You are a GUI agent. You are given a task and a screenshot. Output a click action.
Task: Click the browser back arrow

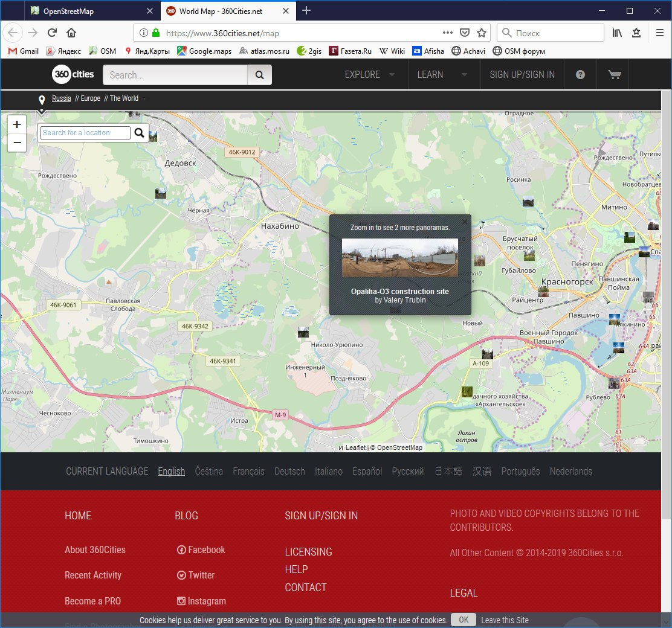coord(13,33)
